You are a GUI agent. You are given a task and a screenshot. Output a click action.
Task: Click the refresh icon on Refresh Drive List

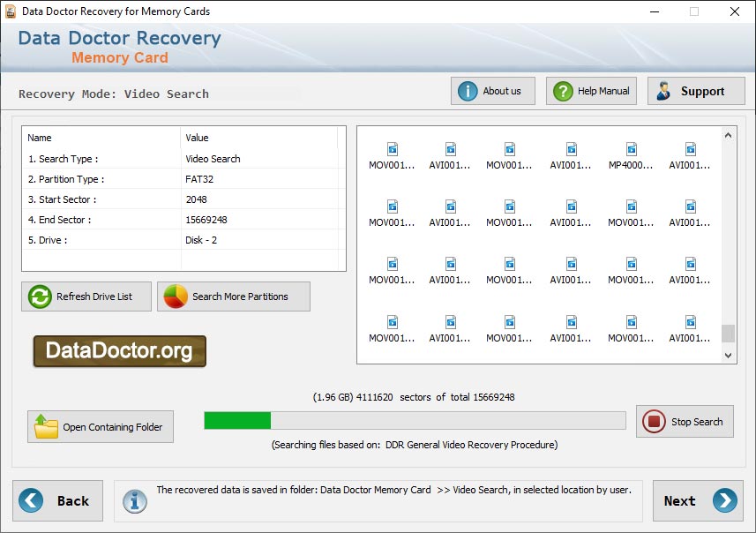click(37, 297)
